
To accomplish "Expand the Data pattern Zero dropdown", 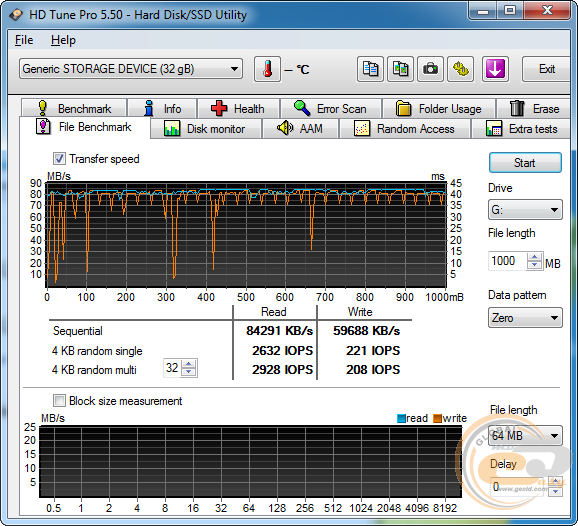I will pyautogui.click(x=525, y=318).
